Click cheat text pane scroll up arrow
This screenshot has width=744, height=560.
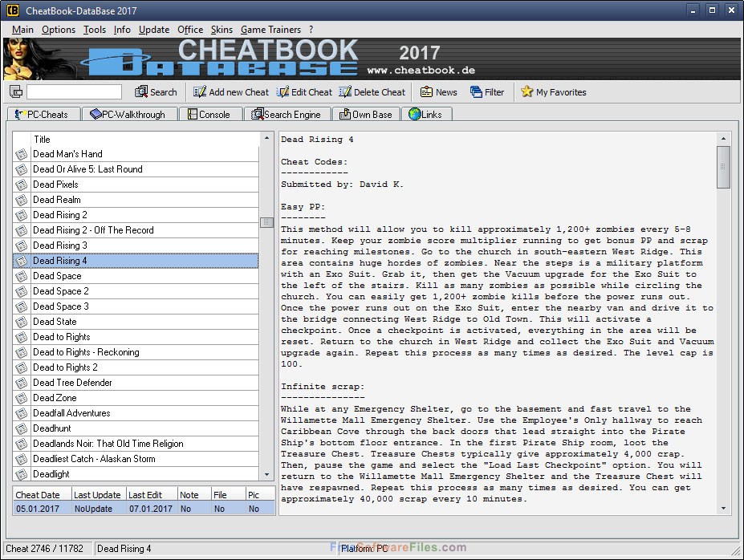(x=723, y=139)
